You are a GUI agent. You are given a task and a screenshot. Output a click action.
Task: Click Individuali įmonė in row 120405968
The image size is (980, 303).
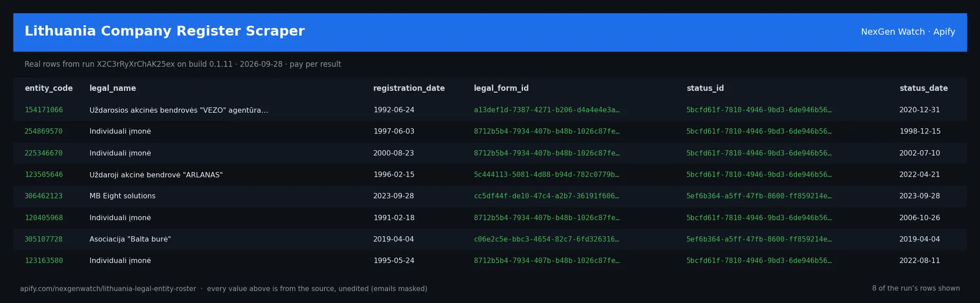120,218
